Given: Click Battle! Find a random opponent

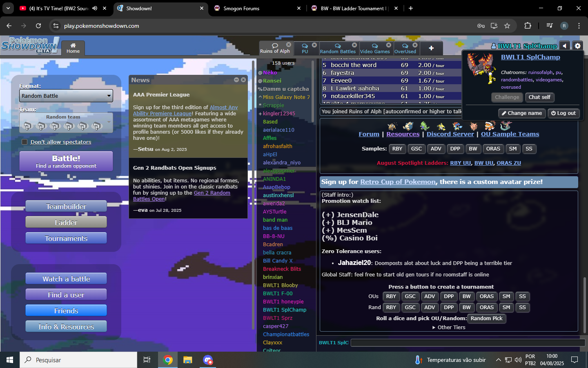Looking at the screenshot, I should 66,161.
